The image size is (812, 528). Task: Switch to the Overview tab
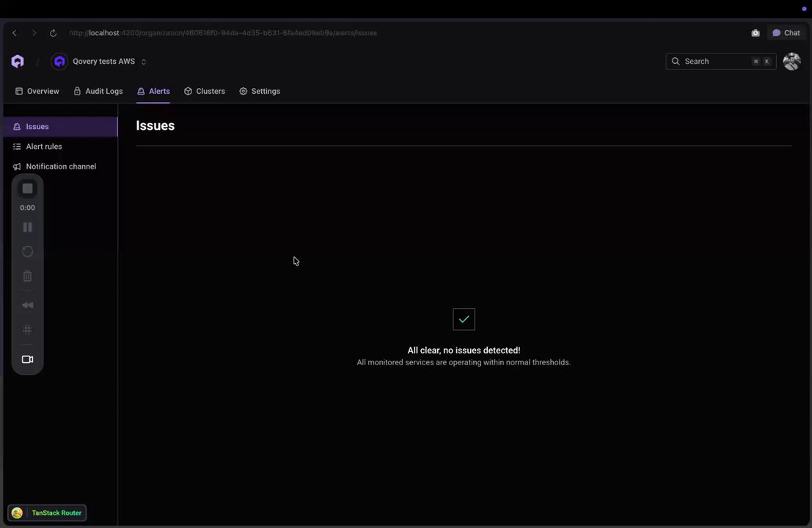pos(37,91)
